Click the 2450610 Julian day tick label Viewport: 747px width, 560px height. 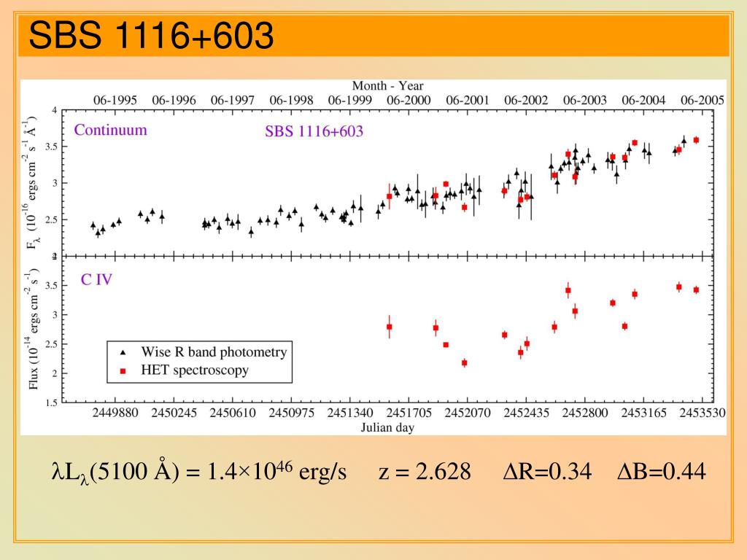pyautogui.click(x=233, y=413)
